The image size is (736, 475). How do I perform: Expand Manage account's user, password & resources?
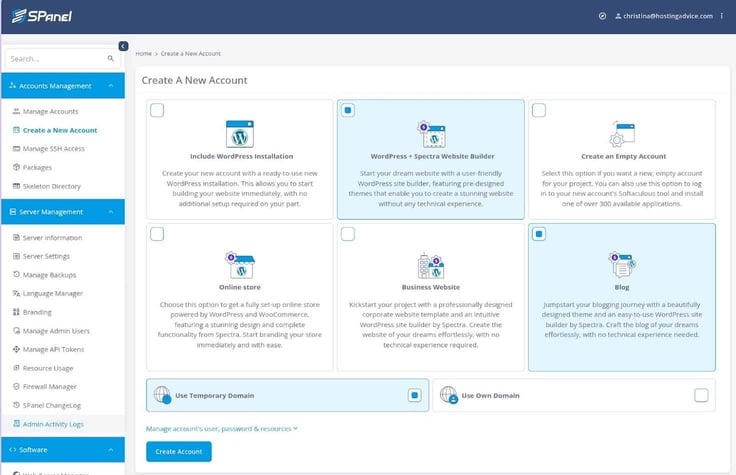(222, 429)
